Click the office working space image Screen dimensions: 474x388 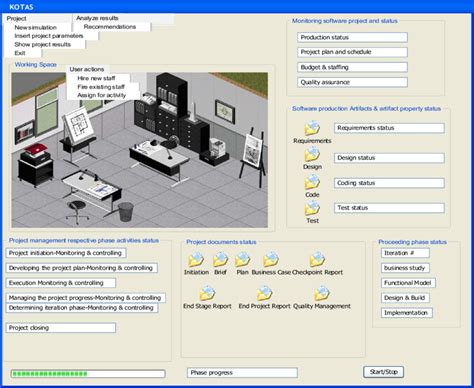coord(140,150)
